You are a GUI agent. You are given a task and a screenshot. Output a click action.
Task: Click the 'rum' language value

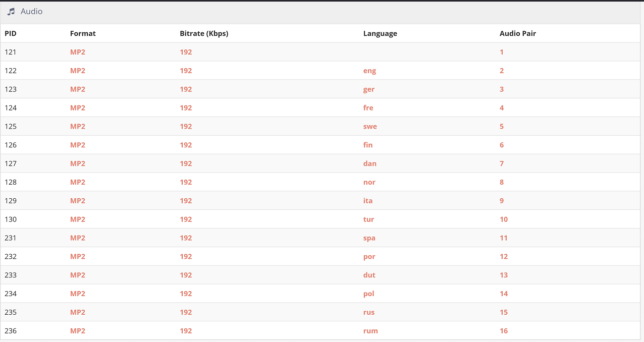370,331
